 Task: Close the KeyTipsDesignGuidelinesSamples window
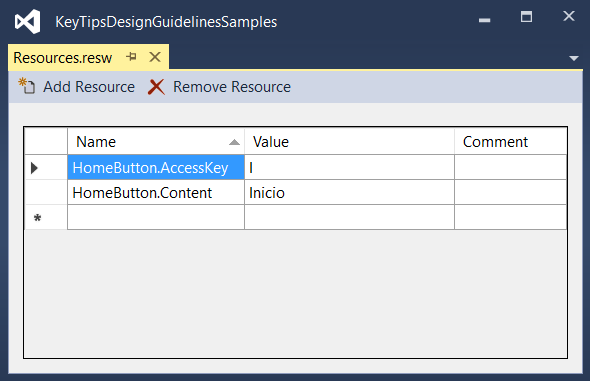(x=569, y=16)
